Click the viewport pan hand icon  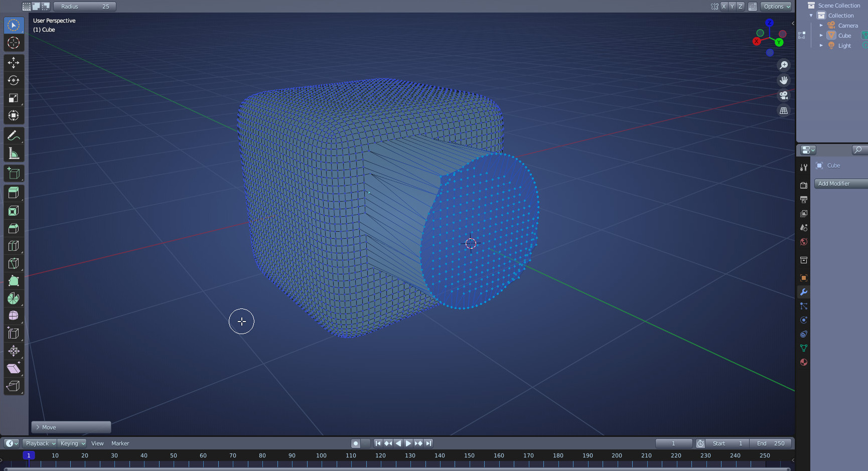pyautogui.click(x=784, y=80)
